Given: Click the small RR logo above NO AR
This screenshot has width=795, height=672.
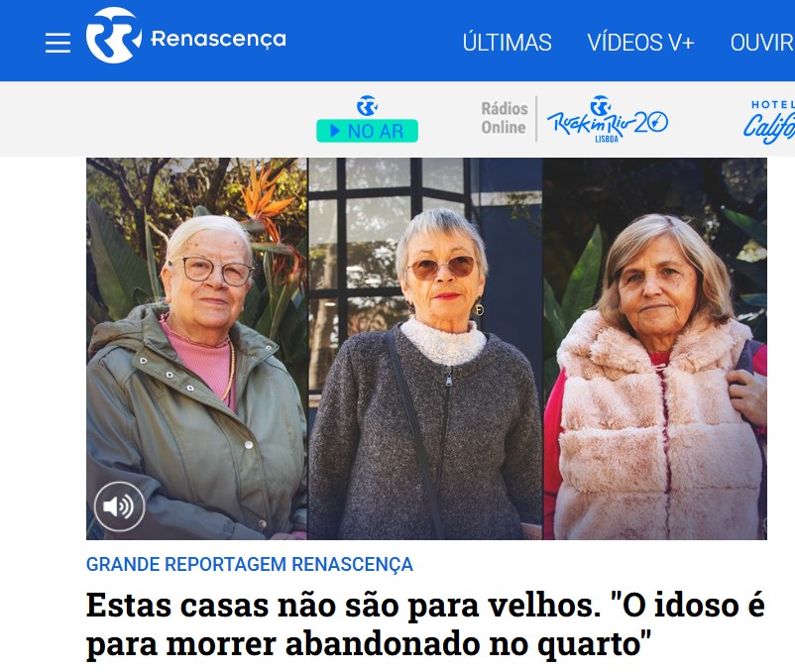Looking at the screenshot, I should (x=367, y=106).
